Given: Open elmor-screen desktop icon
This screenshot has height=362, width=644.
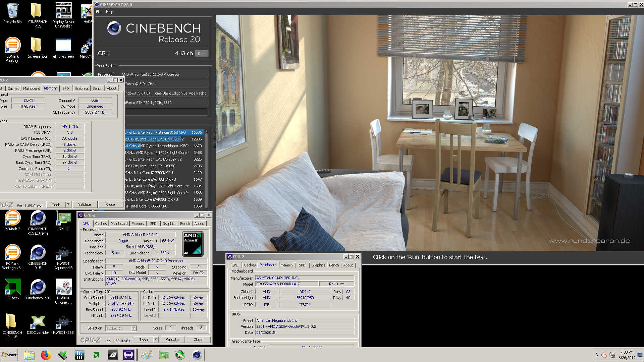Looking at the screenshot, I should (x=63, y=48).
